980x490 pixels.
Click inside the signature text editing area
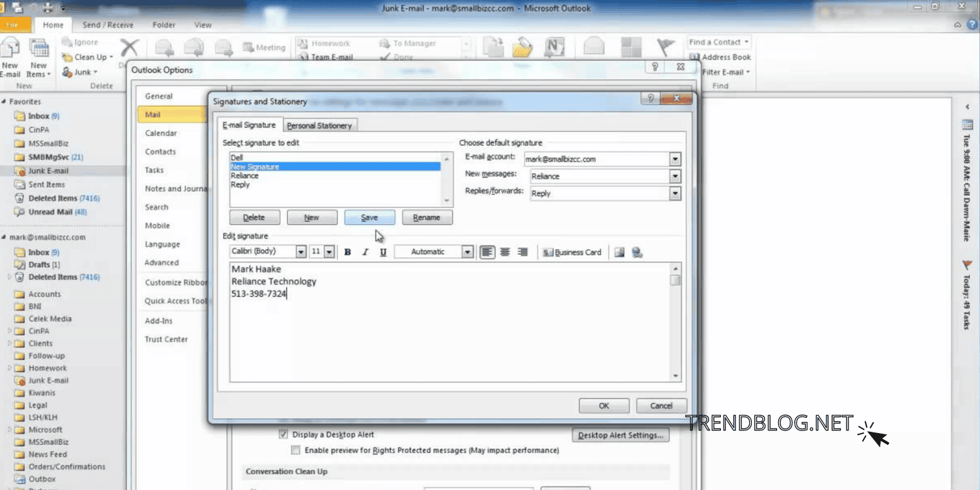(x=450, y=322)
